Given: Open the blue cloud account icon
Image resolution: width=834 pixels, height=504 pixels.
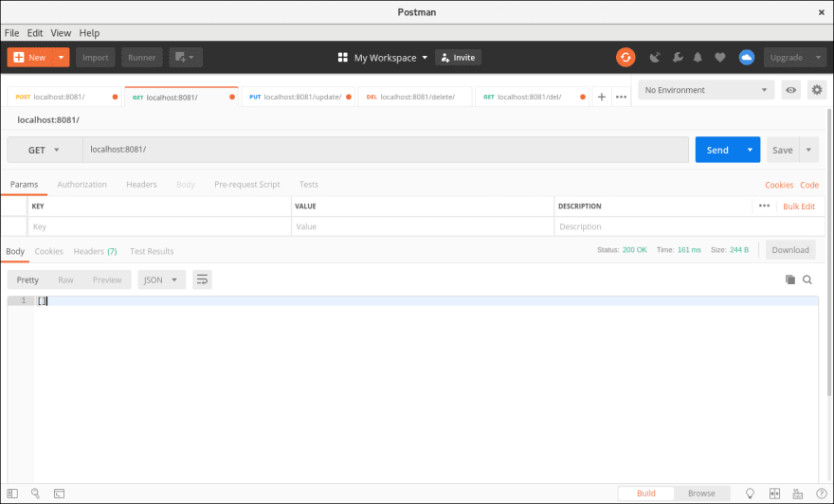Looking at the screenshot, I should coord(746,58).
